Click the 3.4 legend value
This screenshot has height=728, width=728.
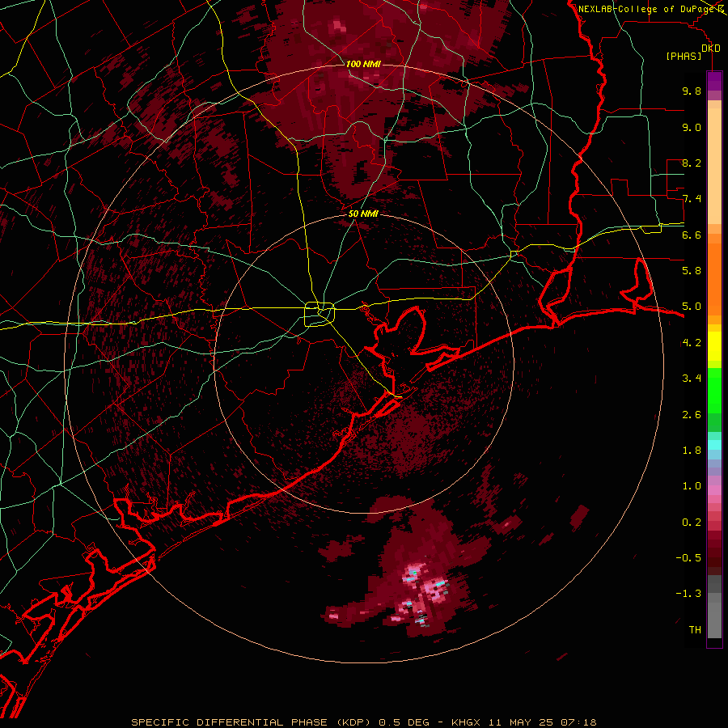pyautogui.click(x=692, y=379)
